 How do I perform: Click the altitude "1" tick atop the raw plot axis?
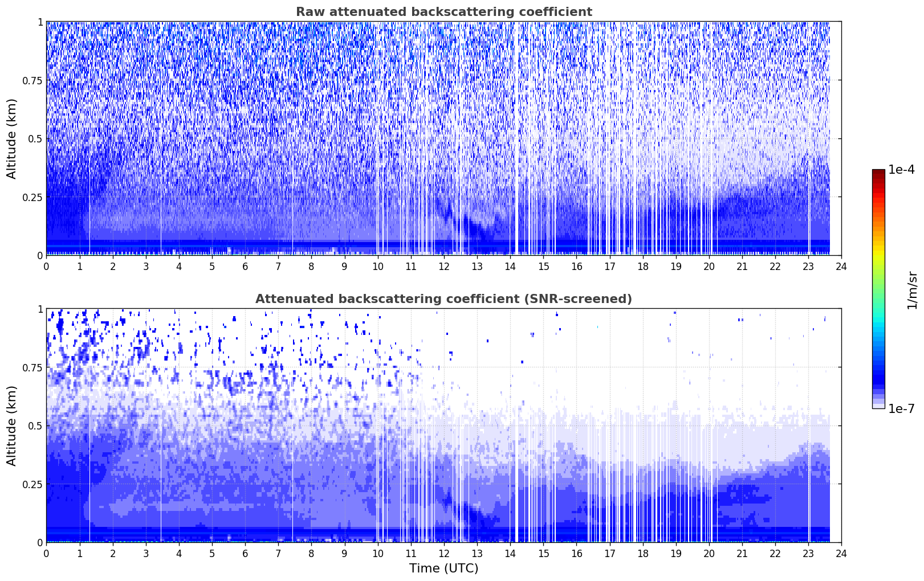(40, 22)
